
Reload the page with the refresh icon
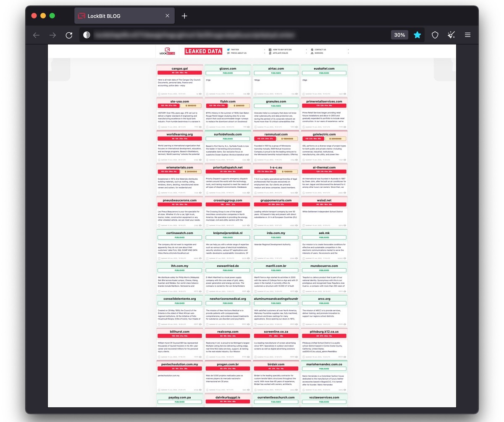(69, 35)
